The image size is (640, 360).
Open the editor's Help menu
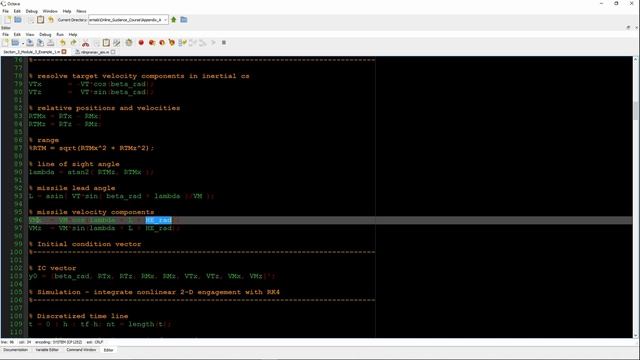point(73,35)
